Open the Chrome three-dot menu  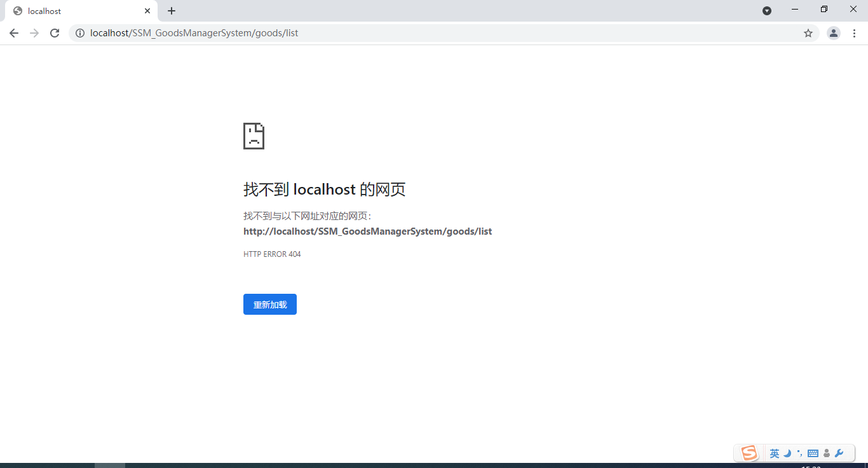[x=855, y=33]
